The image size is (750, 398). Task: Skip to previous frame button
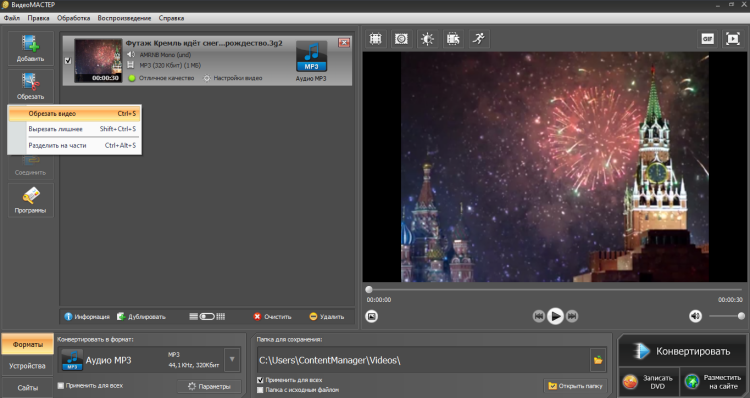(x=539, y=316)
